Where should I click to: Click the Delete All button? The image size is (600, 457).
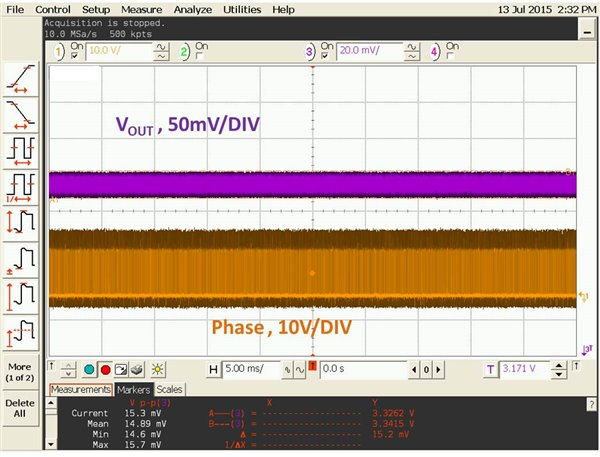[22, 410]
